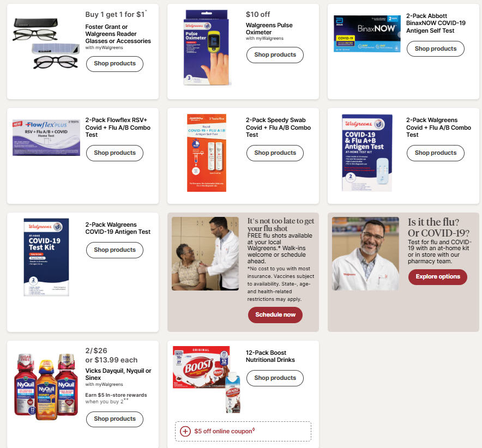This screenshot has width=482, height=448.
Task: Open the Boost drinks package image
Action: coord(207,380)
